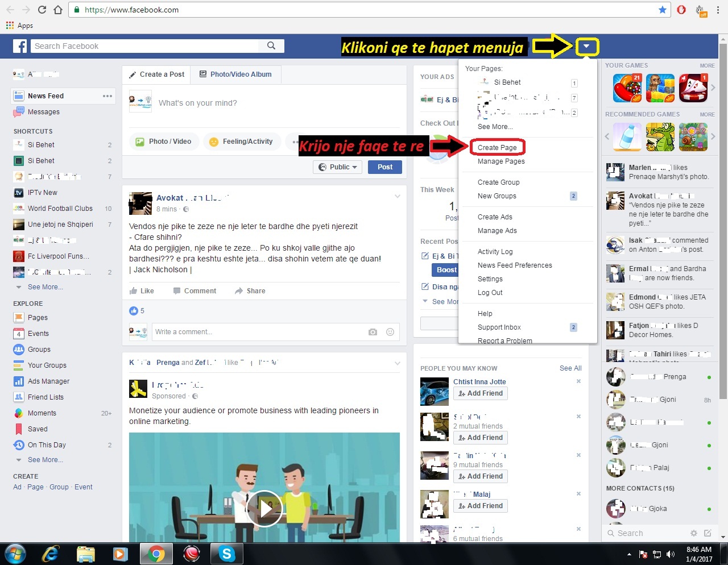The image size is (728, 565).
Task: Reload the page in Chrome
Action: 42,10
